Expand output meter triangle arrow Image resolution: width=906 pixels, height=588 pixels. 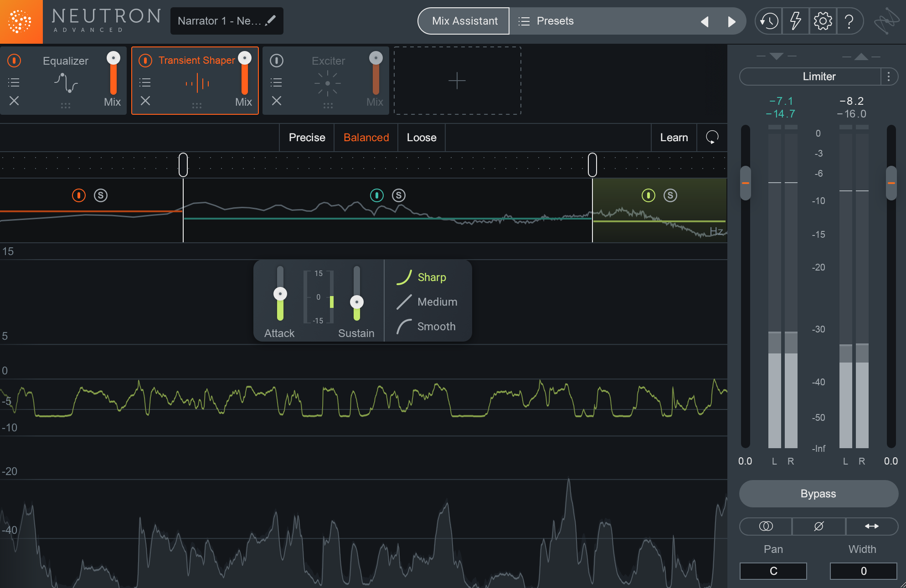861,56
